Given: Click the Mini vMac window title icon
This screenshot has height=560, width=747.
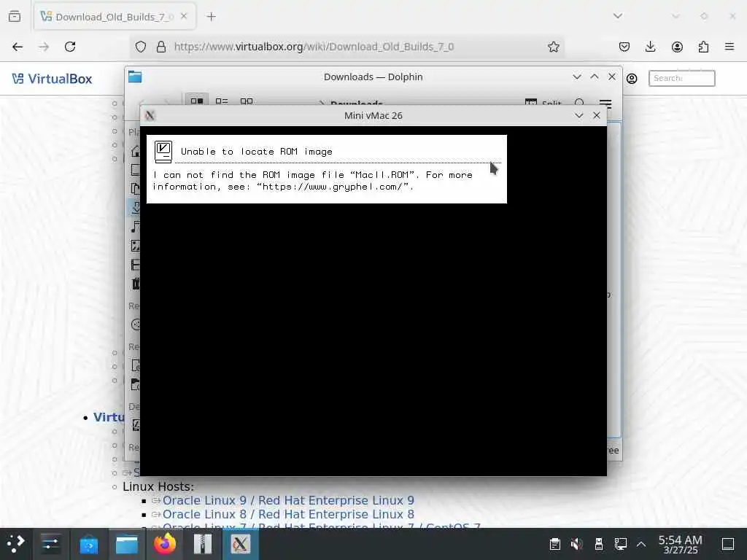Looking at the screenshot, I should tap(150, 115).
